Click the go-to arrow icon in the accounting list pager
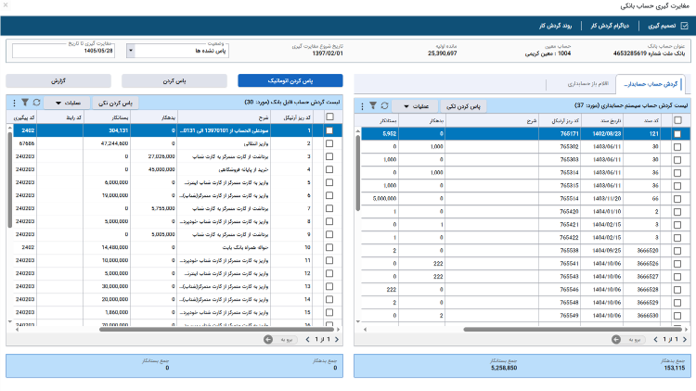Viewport: 696px width, 391px height. click(616, 340)
